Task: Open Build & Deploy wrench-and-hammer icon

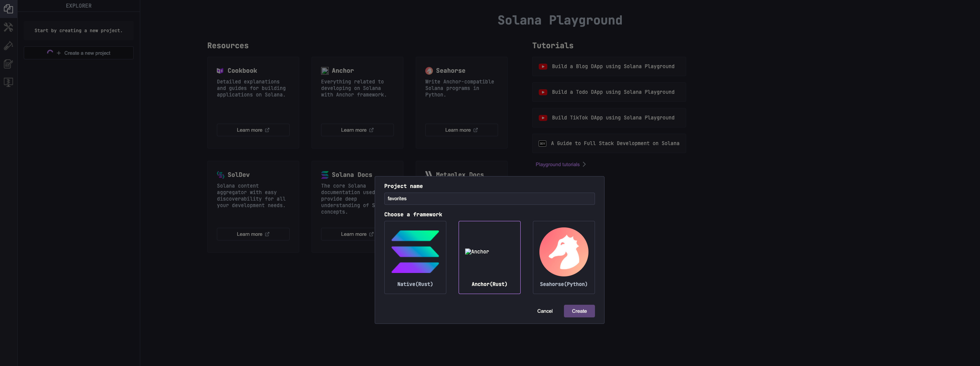Action: tap(8, 27)
